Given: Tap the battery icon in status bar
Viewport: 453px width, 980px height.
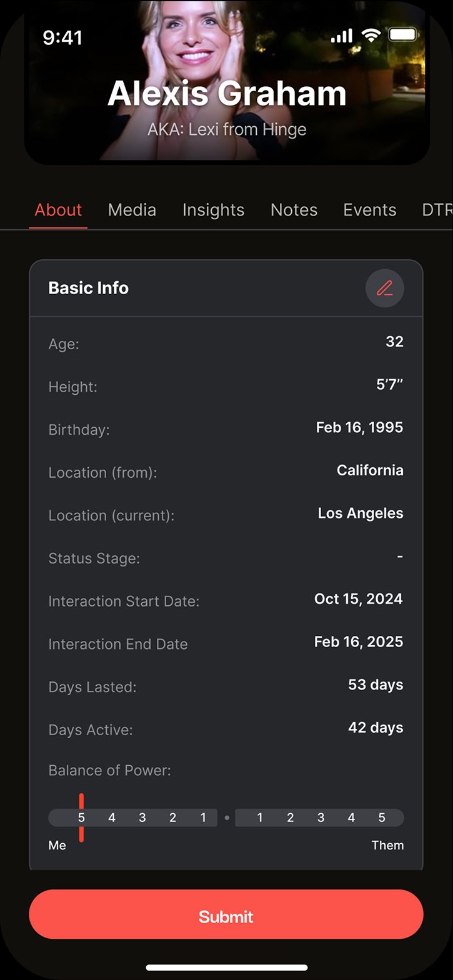Looking at the screenshot, I should pos(403,35).
